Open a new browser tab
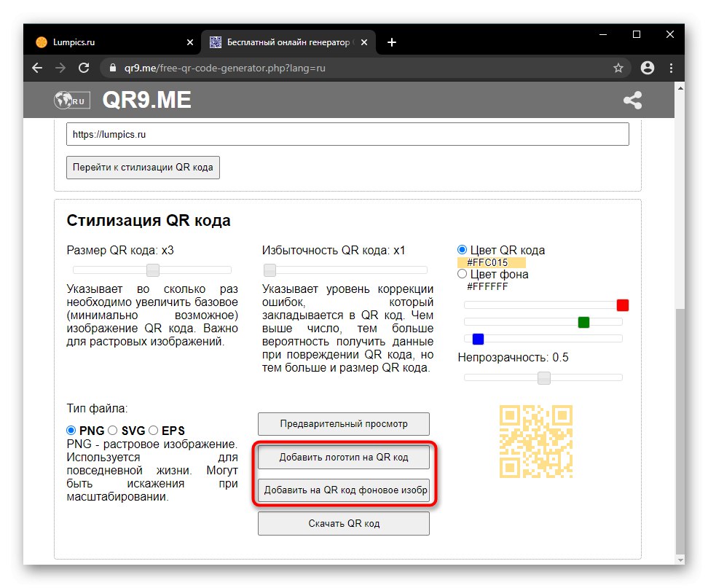708x588 pixels. (x=392, y=42)
